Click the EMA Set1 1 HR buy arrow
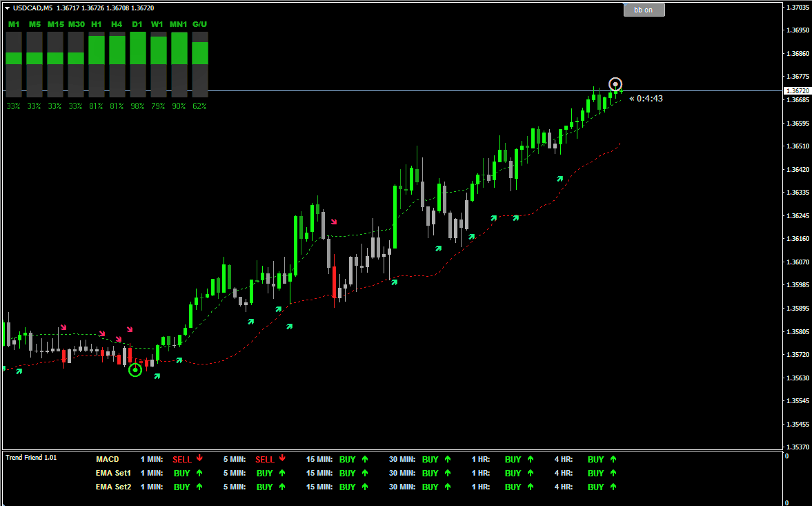This screenshot has width=812, height=506. click(x=531, y=473)
